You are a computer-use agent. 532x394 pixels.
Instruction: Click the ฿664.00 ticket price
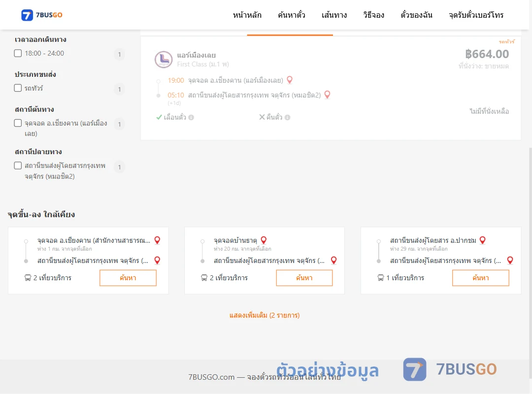coord(487,54)
